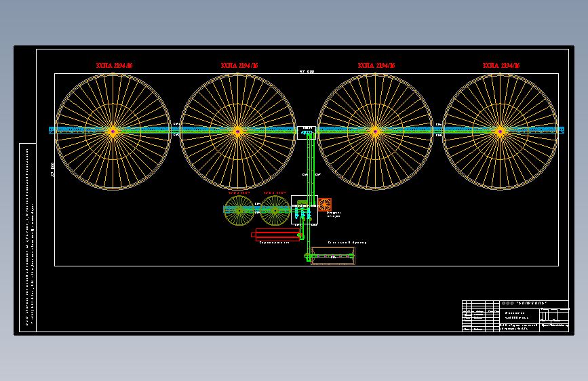
Task: Click the center hub of the rightmost large tank
Action: [x=500, y=132]
